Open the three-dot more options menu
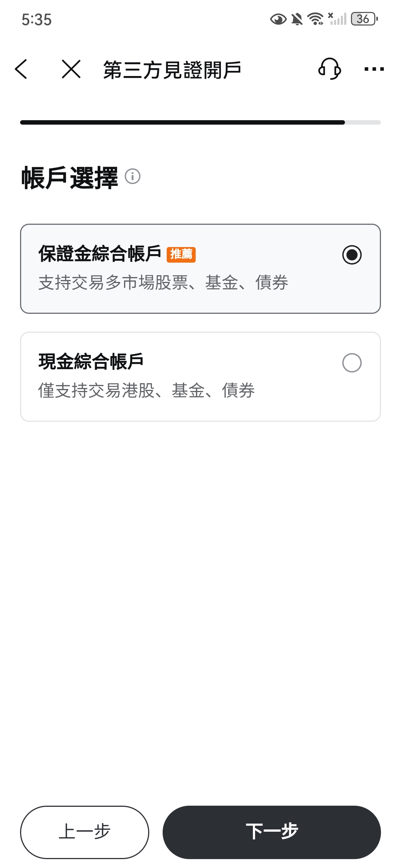Viewport: 401px width, 868px height. [x=374, y=69]
